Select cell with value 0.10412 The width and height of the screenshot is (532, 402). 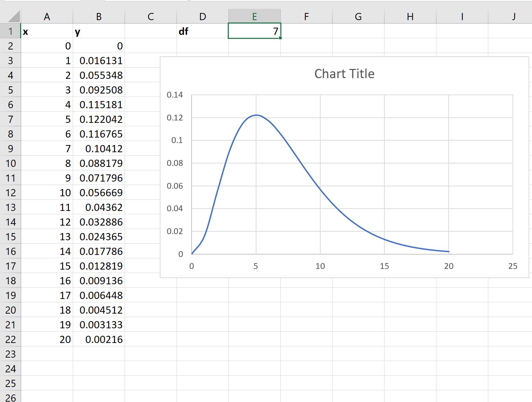(99, 148)
